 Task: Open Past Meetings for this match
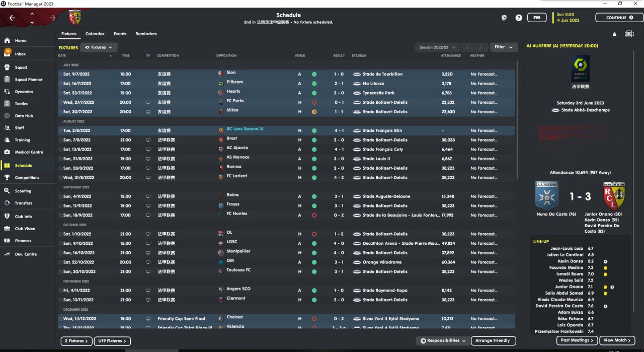(x=578, y=340)
